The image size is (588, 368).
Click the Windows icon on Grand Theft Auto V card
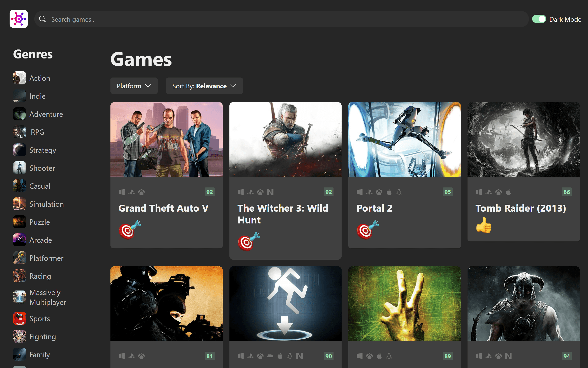pyautogui.click(x=122, y=192)
